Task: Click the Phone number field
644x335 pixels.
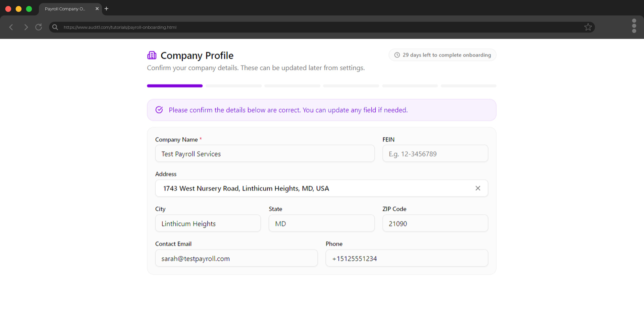Action: [407, 258]
